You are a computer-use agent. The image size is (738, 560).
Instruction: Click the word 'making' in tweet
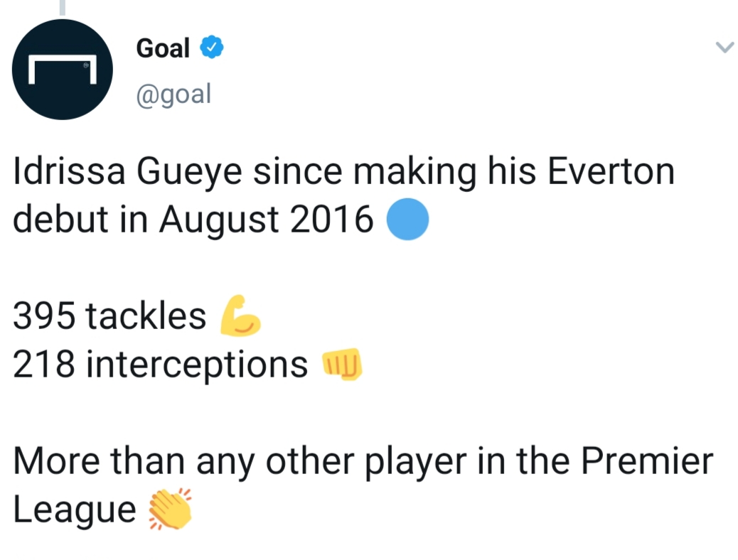tap(424, 173)
